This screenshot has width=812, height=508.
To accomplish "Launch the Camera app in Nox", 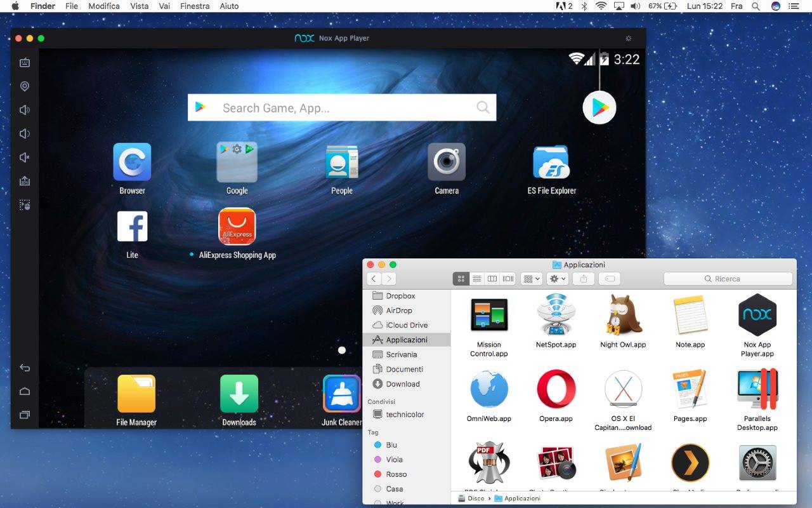I will tap(447, 162).
